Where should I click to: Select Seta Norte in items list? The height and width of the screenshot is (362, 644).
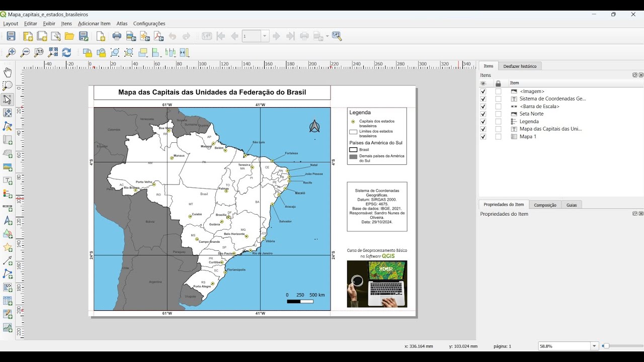tap(531, 114)
